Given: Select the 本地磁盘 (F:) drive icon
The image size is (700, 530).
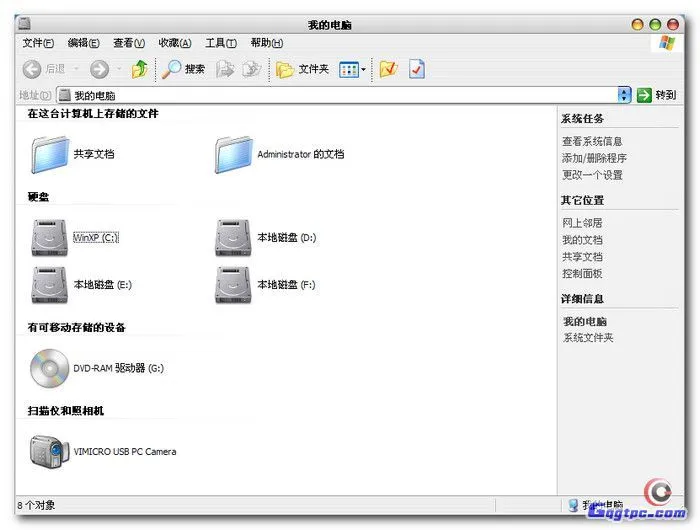Looking at the screenshot, I should click(233, 285).
